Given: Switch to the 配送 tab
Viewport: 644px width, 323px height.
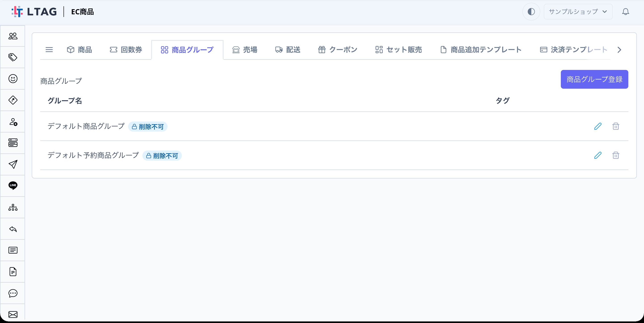Looking at the screenshot, I should tap(288, 50).
